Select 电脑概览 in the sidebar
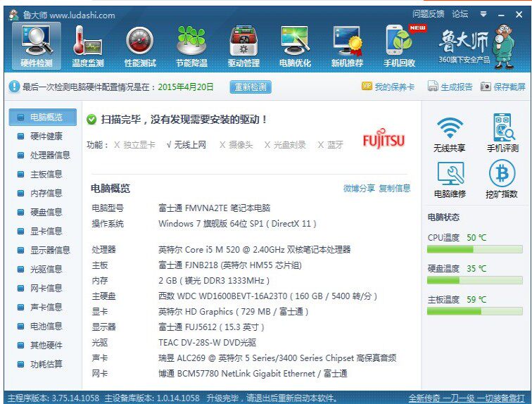 (x=43, y=118)
